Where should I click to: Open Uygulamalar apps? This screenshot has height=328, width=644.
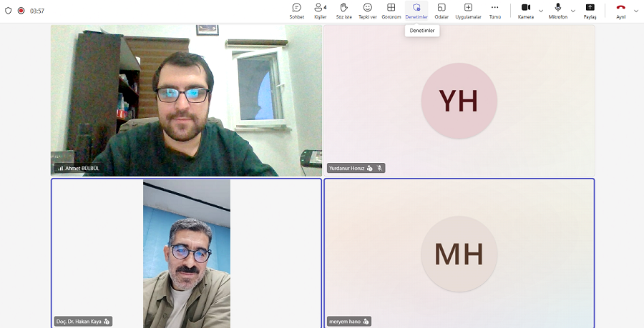(x=468, y=11)
